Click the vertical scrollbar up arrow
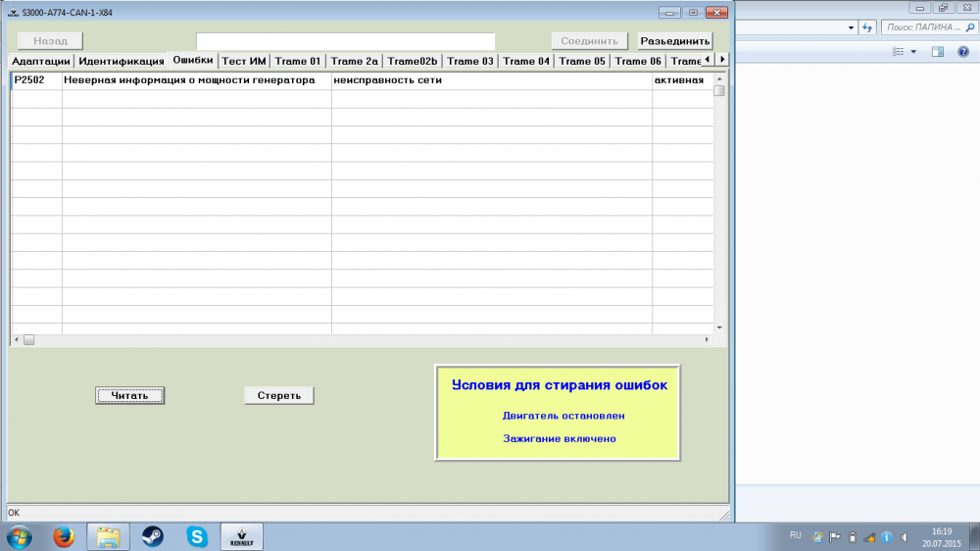The width and height of the screenshot is (980, 551). coord(719,78)
